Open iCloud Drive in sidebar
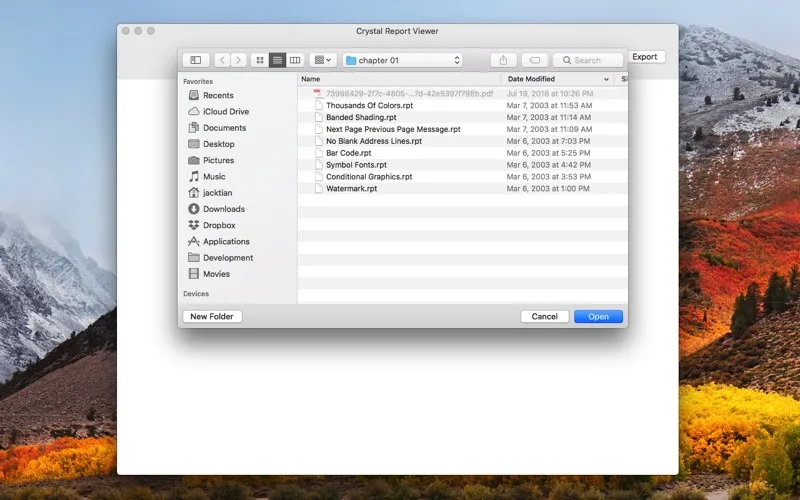The width and height of the screenshot is (800, 500). (226, 112)
